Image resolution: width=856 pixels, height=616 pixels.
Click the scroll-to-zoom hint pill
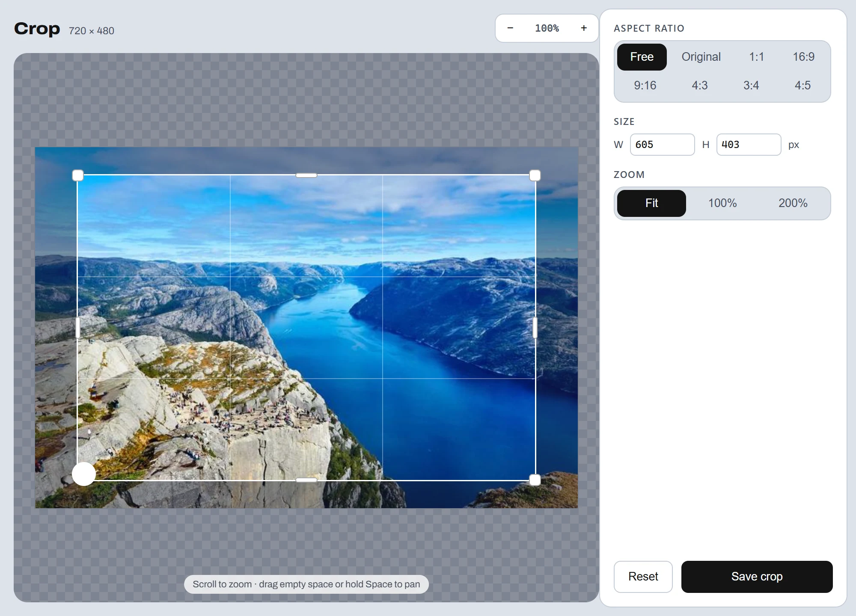pyautogui.click(x=306, y=584)
